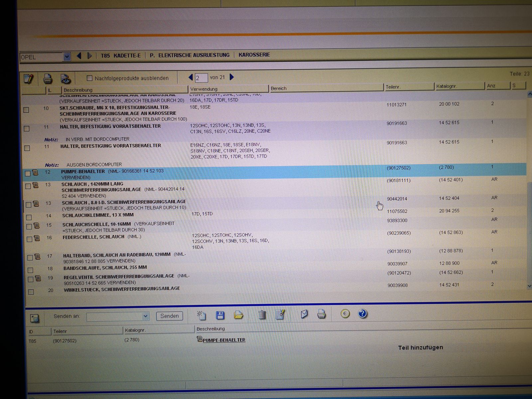
Task: Click the open folder icon in the bottom toolbar
Action: (x=238, y=315)
